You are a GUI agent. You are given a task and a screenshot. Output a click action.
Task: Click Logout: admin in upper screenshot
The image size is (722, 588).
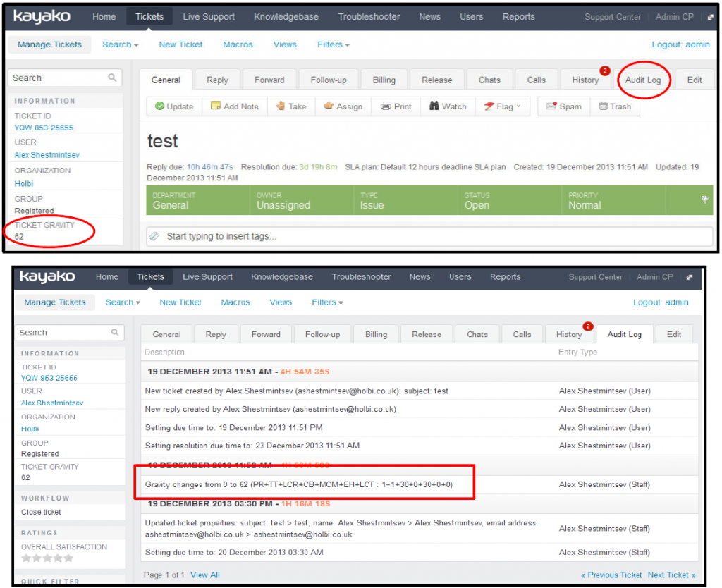point(680,44)
